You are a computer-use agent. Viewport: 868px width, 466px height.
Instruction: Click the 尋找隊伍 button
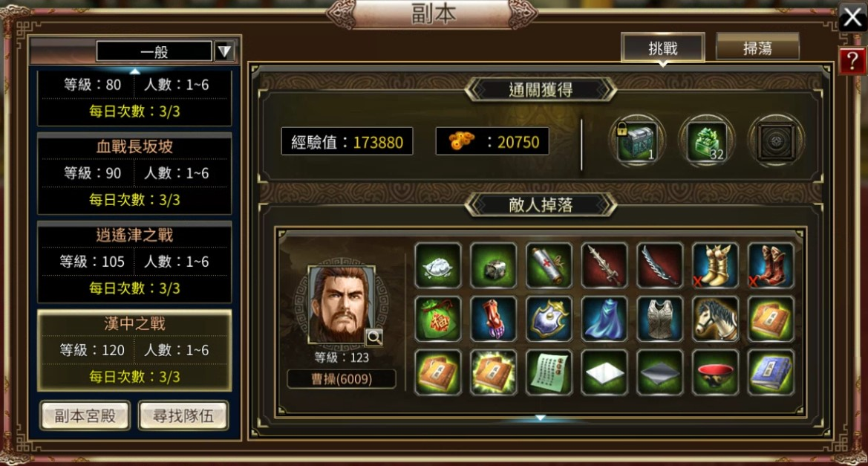(x=183, y=415)
